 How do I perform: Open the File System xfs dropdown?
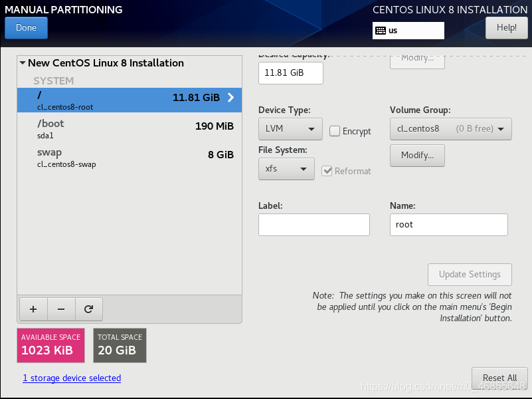286,169
